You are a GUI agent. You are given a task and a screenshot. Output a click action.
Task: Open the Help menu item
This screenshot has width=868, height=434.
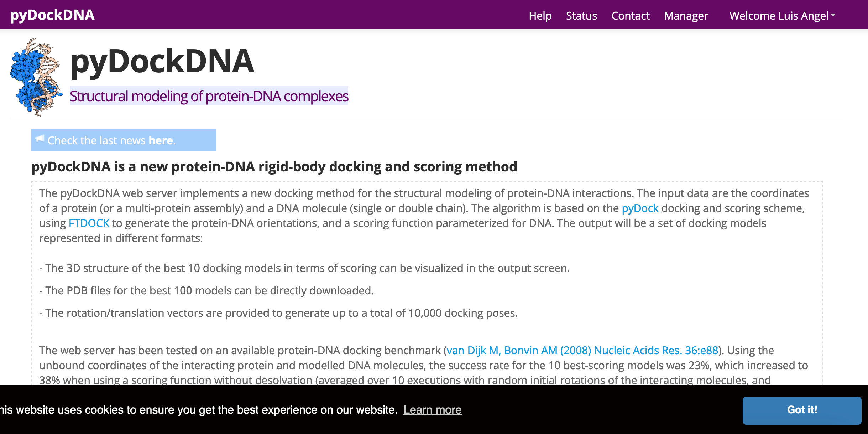tap(540, 16)
